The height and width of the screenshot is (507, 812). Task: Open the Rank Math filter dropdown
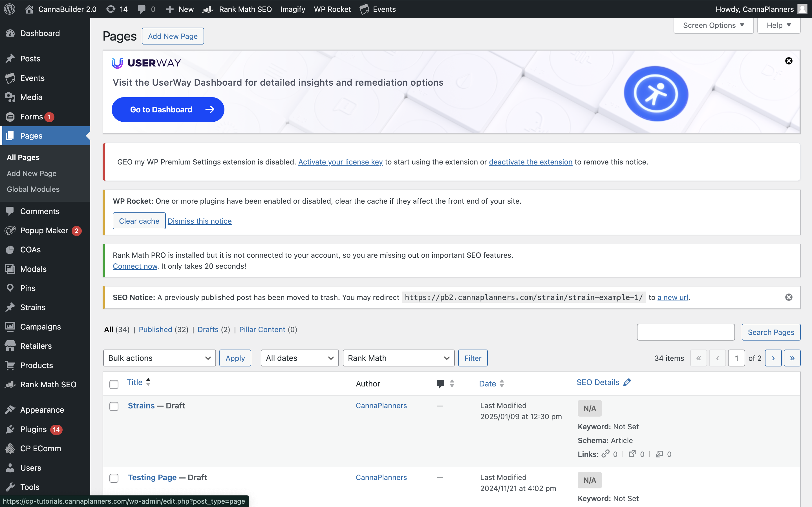(x=398, y=358)
